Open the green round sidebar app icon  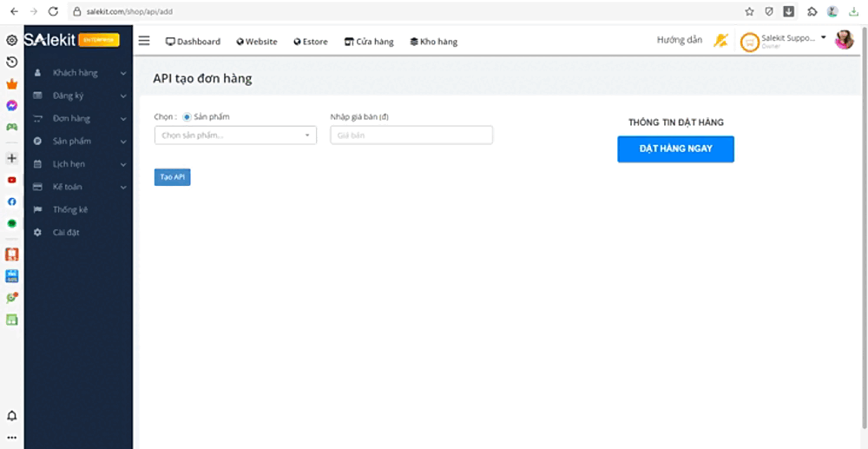tap(11, 224)
